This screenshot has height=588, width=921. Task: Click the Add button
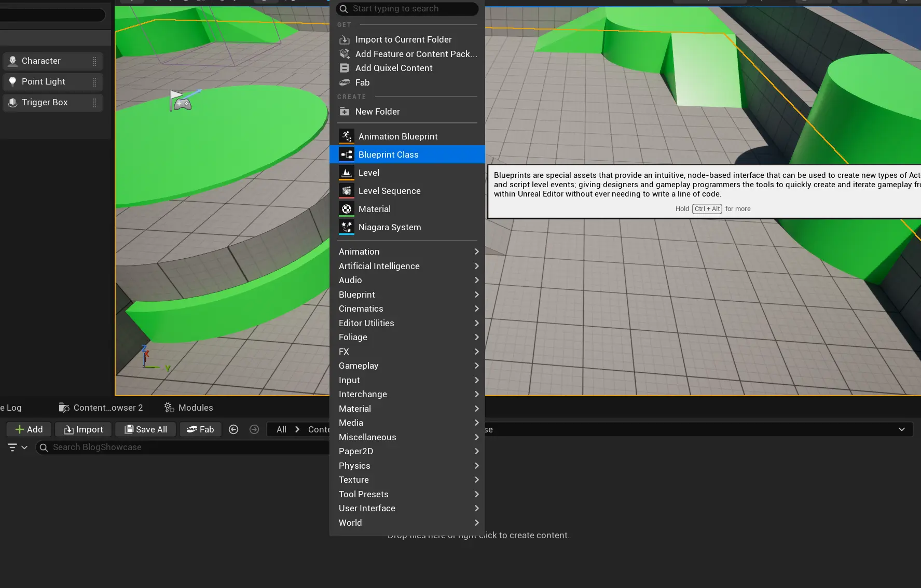[x=29, y=429]
